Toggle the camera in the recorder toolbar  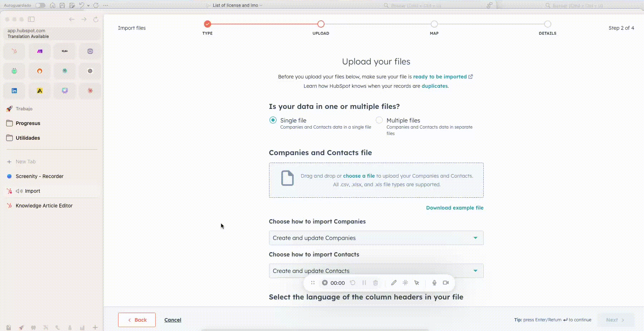pyautogui.click(x=446, y=283)
